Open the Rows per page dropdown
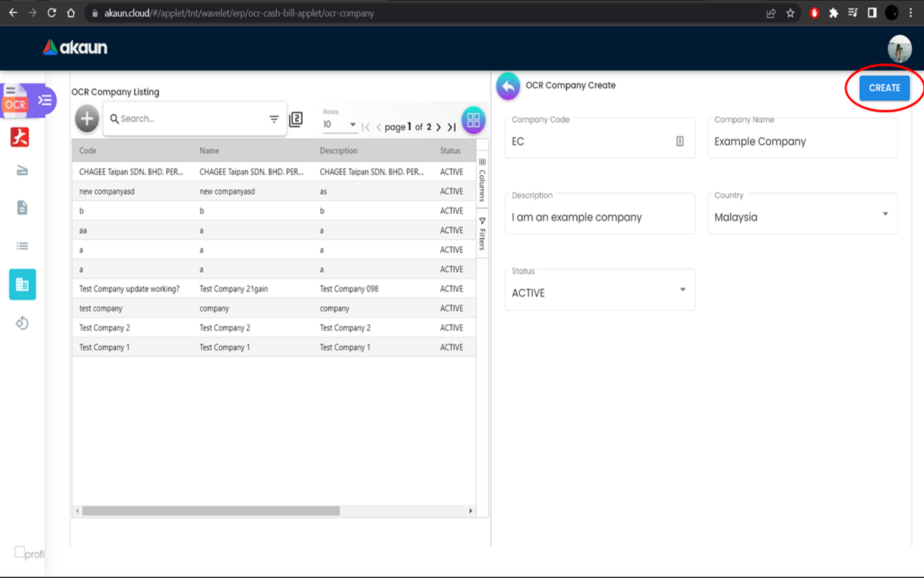924x578 pixels. point(340,125)
